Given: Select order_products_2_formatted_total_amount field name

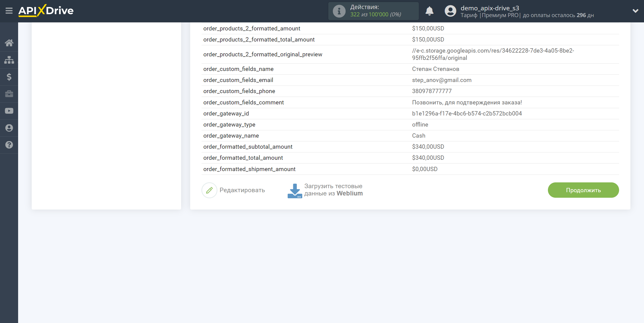Looking at the screenshot, I should [259, 39].
